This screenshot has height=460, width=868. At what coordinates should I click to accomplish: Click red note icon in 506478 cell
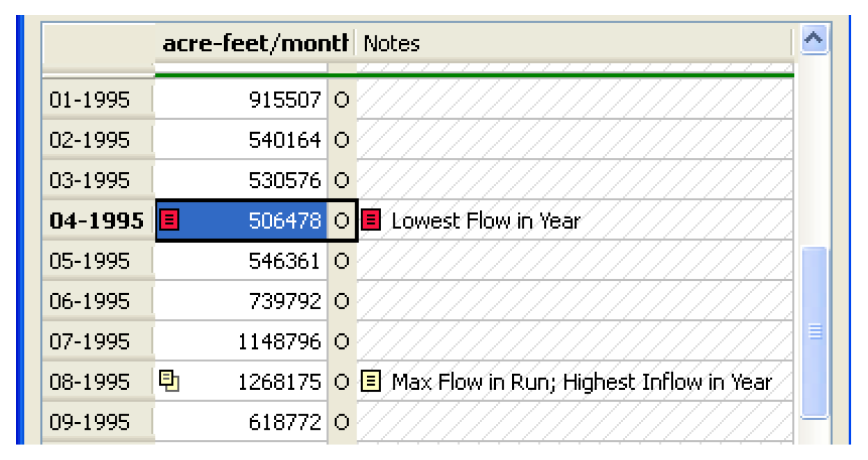[169, 220]
